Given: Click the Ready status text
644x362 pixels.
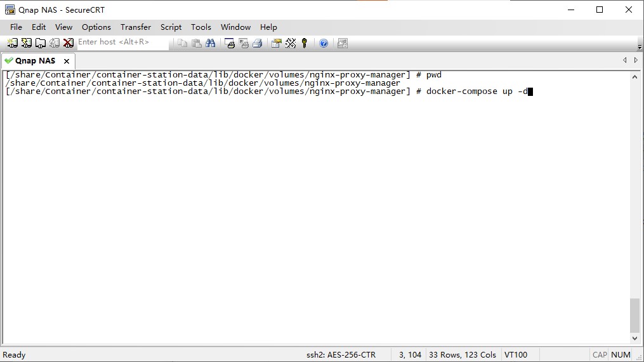Looking at the screenshot, I should [14, 354].
